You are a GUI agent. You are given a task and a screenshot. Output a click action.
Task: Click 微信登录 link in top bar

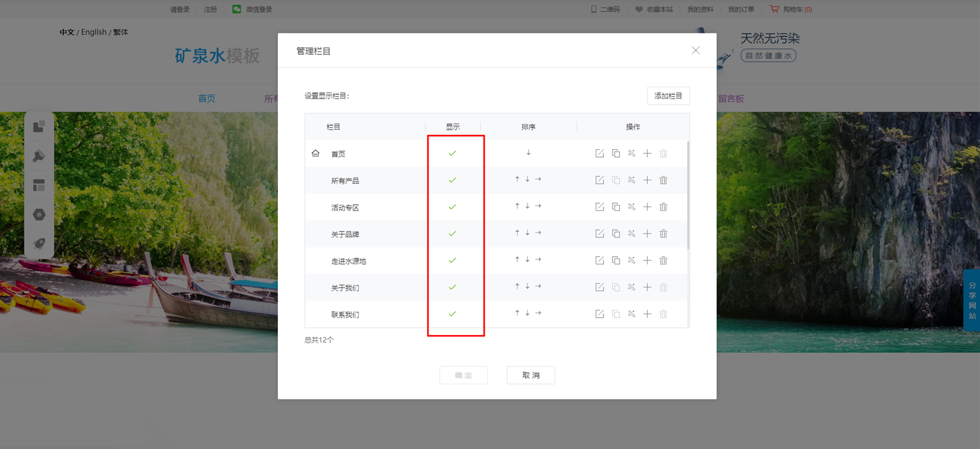point(253,10)
